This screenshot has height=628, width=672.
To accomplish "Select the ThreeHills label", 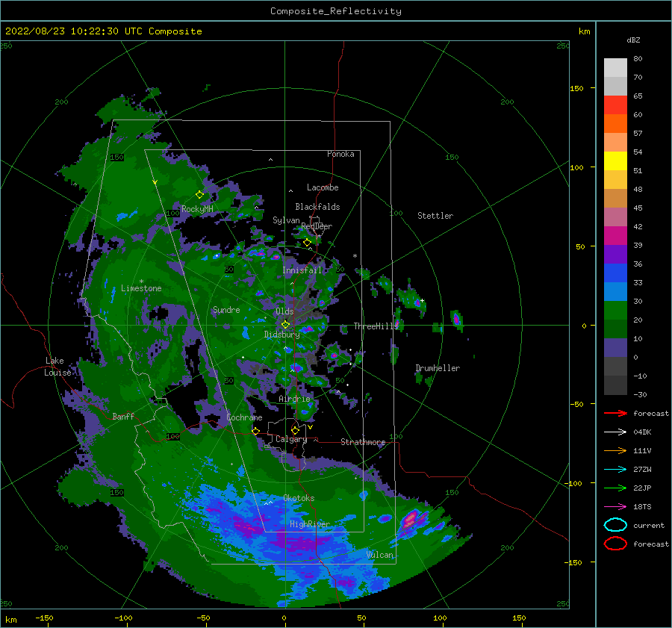I will pyautogui.click(x=376, y=326).
